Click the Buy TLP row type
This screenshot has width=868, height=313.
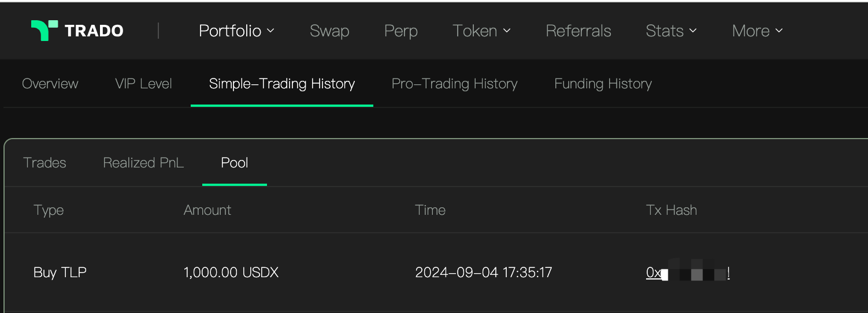(60, 273)
